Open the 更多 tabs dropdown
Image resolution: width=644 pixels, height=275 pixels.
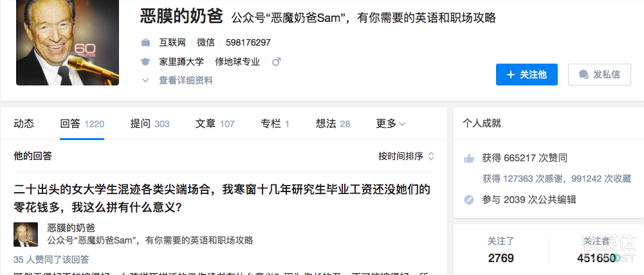(391, 123)
